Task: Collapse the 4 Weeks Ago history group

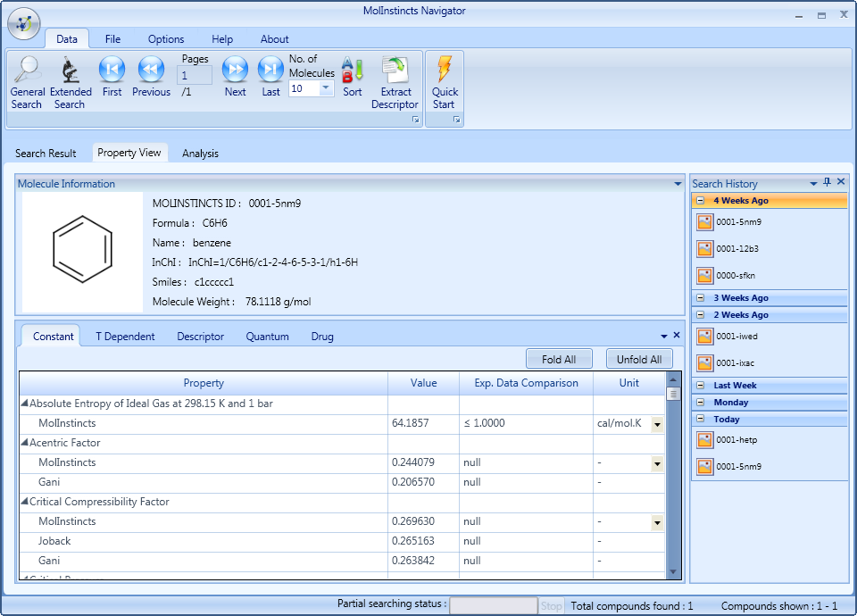Action: [x=700, y=201]
